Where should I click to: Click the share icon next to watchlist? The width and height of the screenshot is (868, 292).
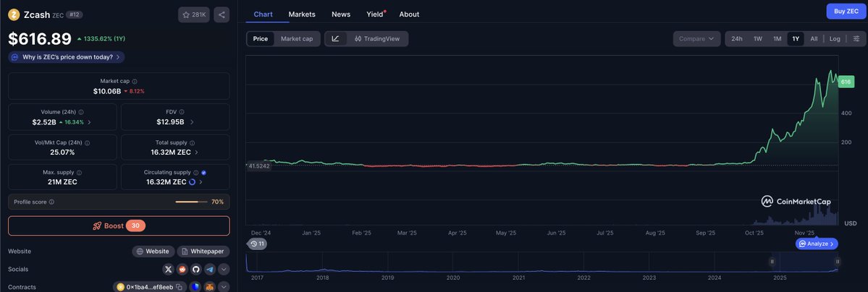pos(222,15)
